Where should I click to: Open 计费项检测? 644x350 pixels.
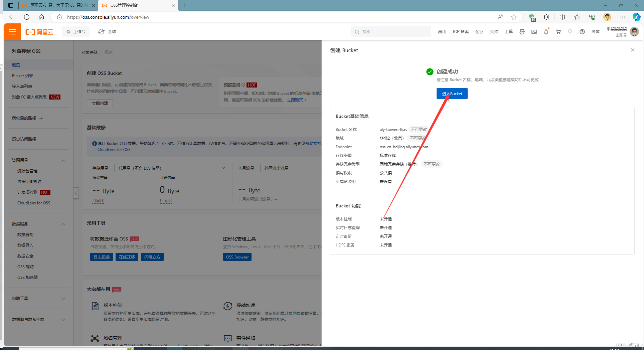[27, 192]
